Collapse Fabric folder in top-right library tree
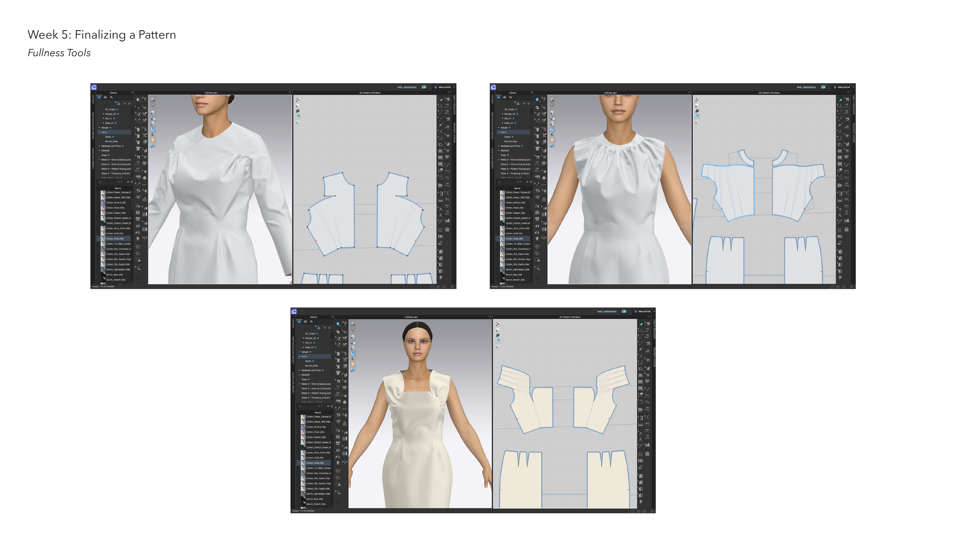Viewport: 980px width, 551px height. [499, 132]
